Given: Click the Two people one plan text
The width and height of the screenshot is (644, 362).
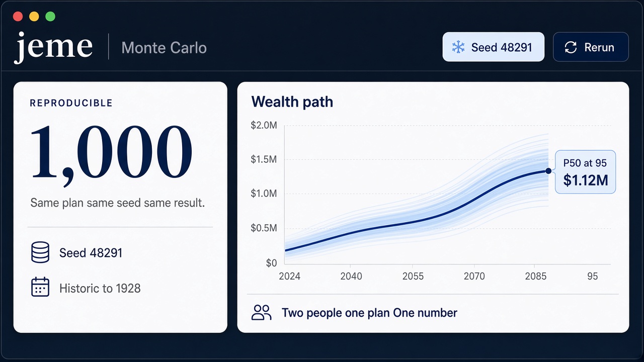Looking at the screenshot, I should pyautogui.click(x=336, y=313).
